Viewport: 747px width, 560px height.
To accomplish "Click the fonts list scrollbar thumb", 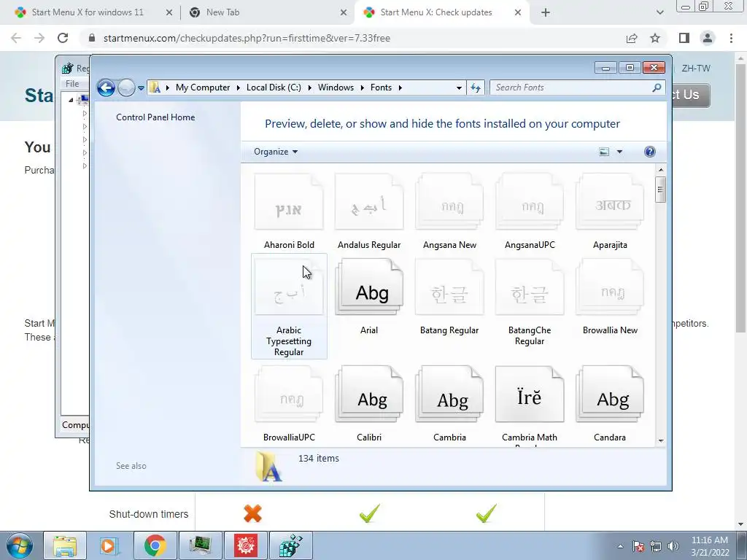I will pos(660,190).
